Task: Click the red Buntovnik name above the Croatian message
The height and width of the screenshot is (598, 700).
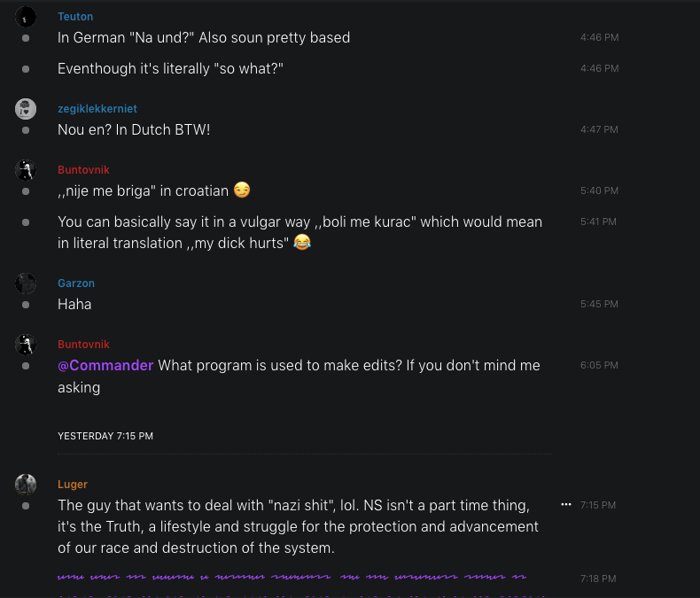Action: click(84, 170)
